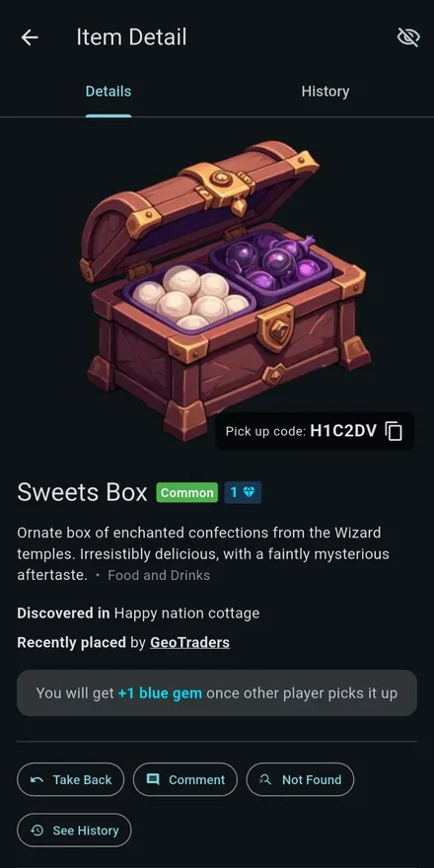Tap the magnifier icon in Not Found
The width and height of the screenshot is (434, 868).
pyautogui.click(x=265, y=779)
